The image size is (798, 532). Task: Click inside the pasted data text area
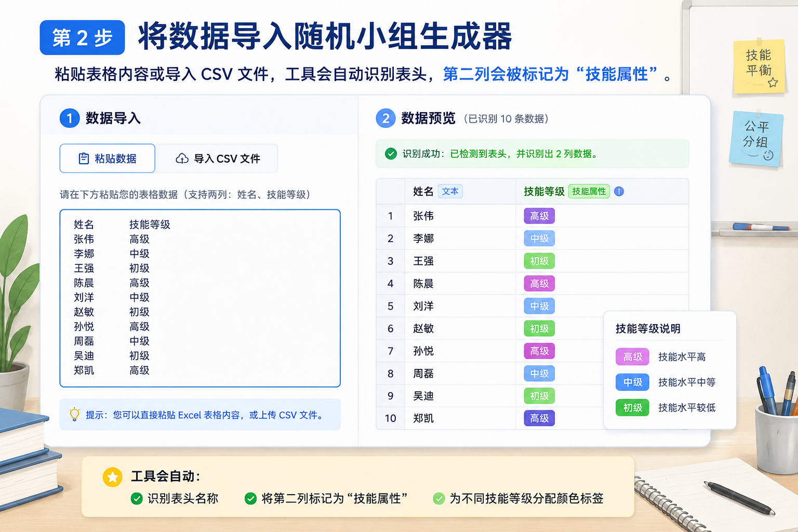(200, 298)
